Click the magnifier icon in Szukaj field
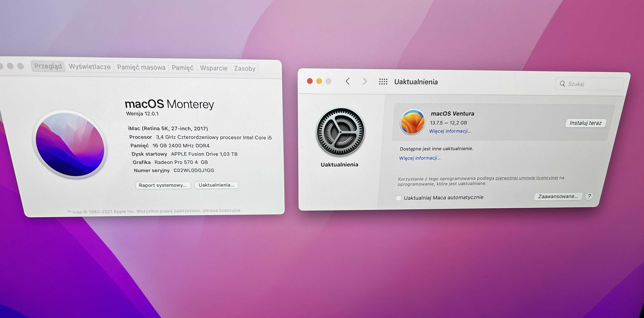644x318 pixels. pos(562,84)
